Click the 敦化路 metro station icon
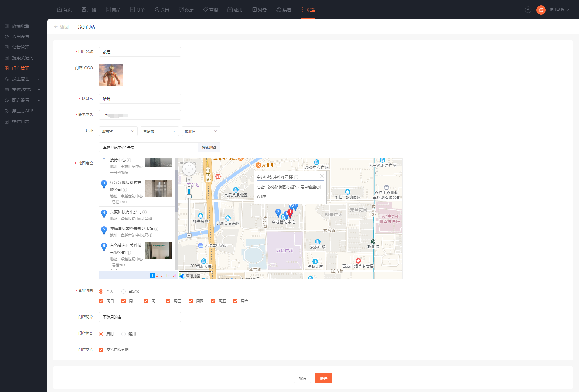The width and height of the screenshot is (579, 392). (373, 241)
